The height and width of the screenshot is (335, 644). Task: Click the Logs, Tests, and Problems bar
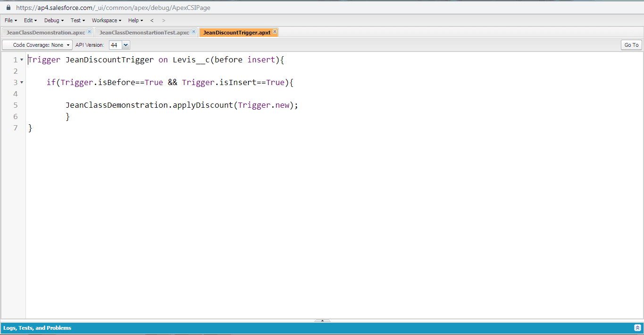(x=322, y=328)
